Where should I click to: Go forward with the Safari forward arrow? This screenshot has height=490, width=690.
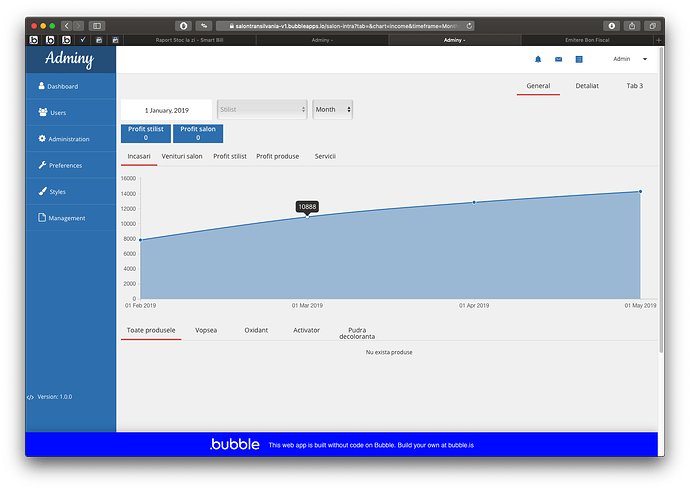pos(78,26)
